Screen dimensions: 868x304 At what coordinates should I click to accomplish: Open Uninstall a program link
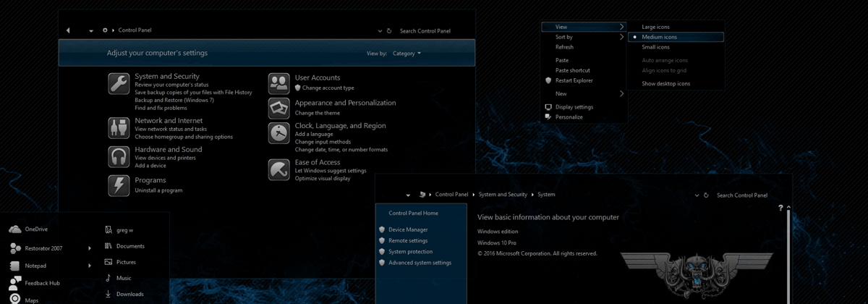(158, 190)
